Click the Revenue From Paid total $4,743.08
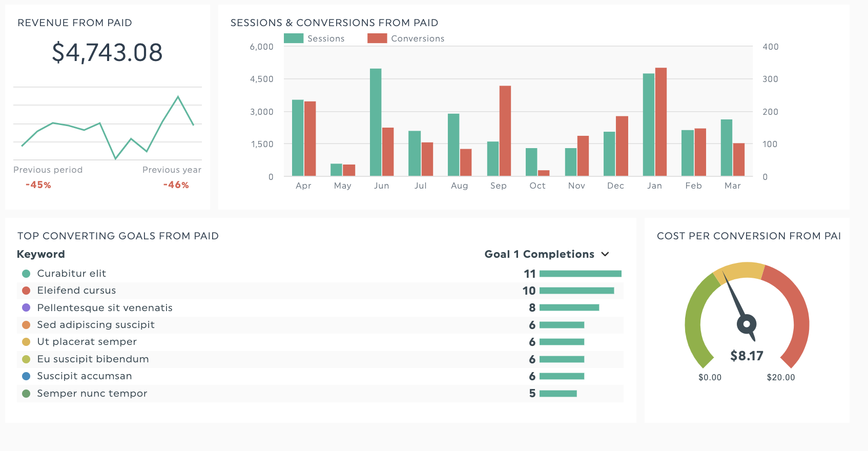This screenshot has width=868, height=451. 107,53
